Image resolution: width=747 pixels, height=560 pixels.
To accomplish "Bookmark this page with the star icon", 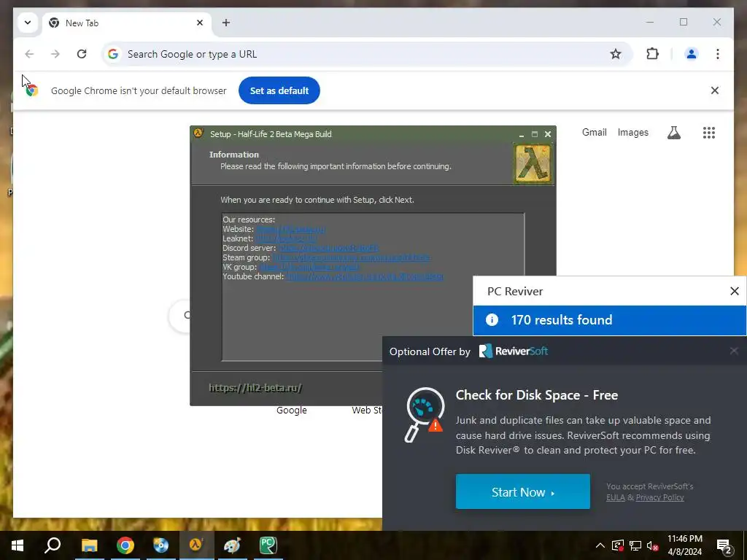I will tap(616, 54).
